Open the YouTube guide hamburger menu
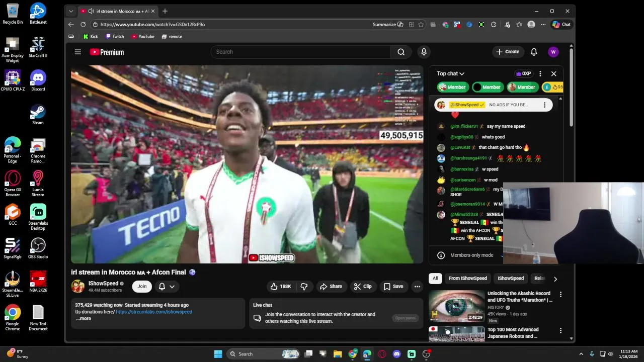 click(77, 52)
